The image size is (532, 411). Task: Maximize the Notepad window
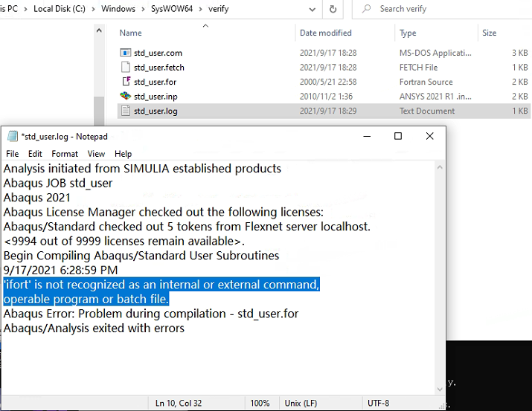398,136
